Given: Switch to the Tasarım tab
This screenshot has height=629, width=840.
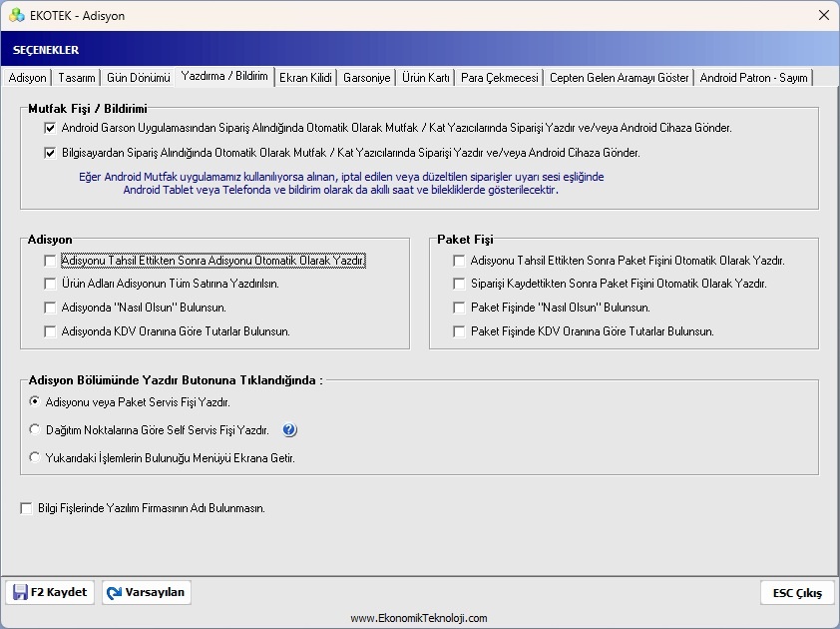Looking at the screenshot, I should tap(77, 78).
